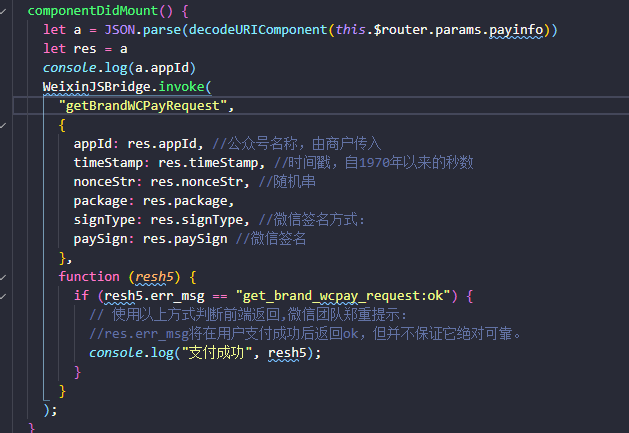Collapse the function (resh5) fold chevron

(3, 277)
